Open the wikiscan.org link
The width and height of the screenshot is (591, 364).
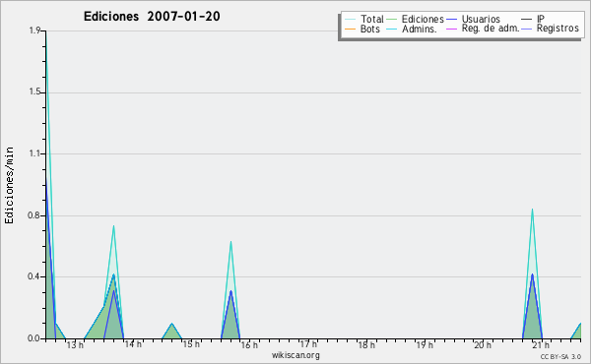[x=295, y=355]
